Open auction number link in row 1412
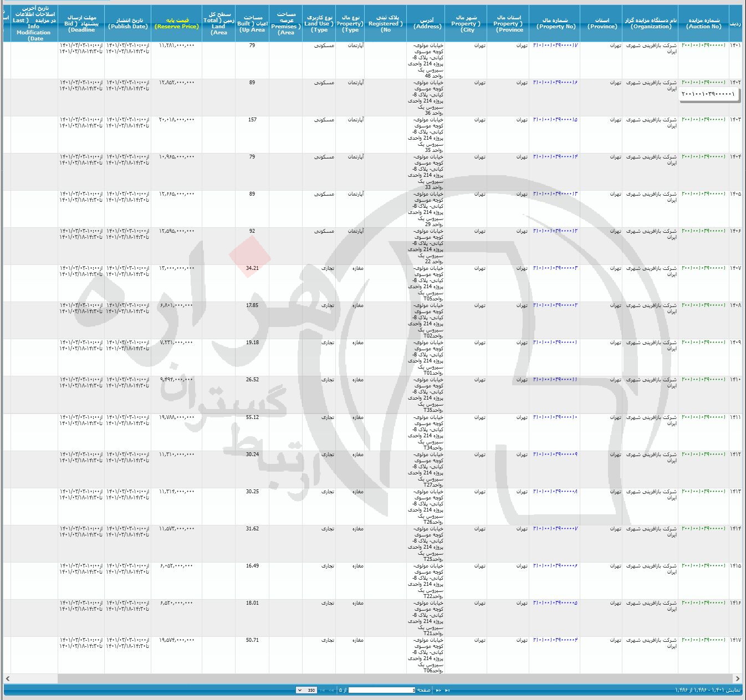Screen dimensions: 746x700 point(703,454)
